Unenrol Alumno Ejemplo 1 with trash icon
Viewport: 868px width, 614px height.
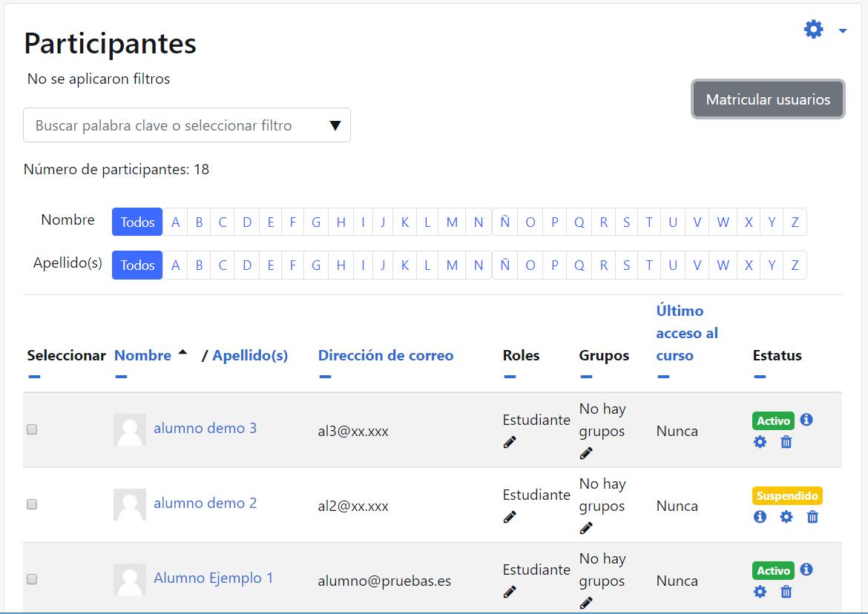786,592
